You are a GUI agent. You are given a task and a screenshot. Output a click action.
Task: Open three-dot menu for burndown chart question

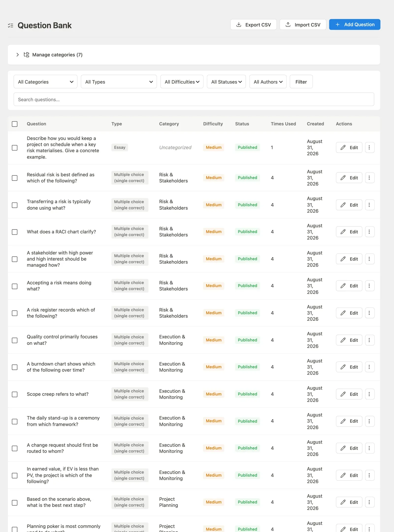pyautogui.click(x=369, y=367)
